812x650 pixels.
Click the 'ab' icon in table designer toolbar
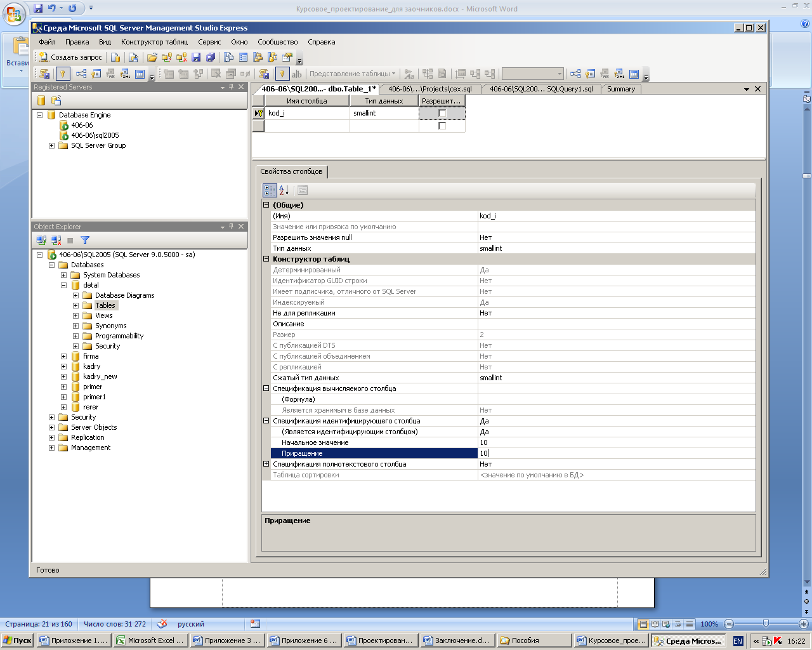[296, 74]
